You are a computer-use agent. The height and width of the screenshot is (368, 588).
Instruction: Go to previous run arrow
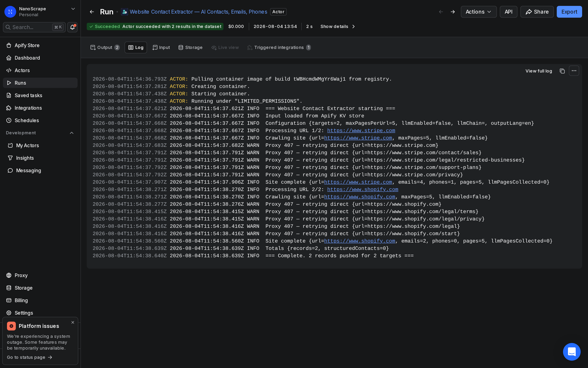pyautogui.click(x=441, y=12)
